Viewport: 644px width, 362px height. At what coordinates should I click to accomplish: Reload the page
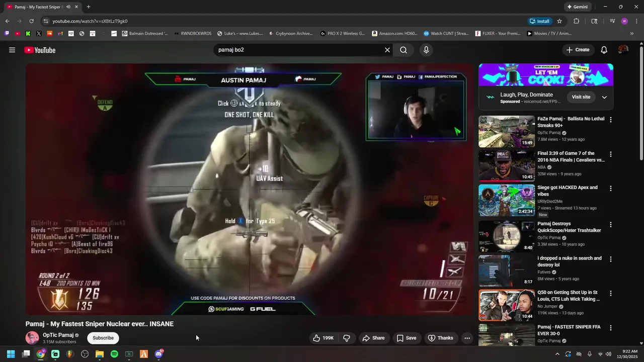(x=31, y=21)
